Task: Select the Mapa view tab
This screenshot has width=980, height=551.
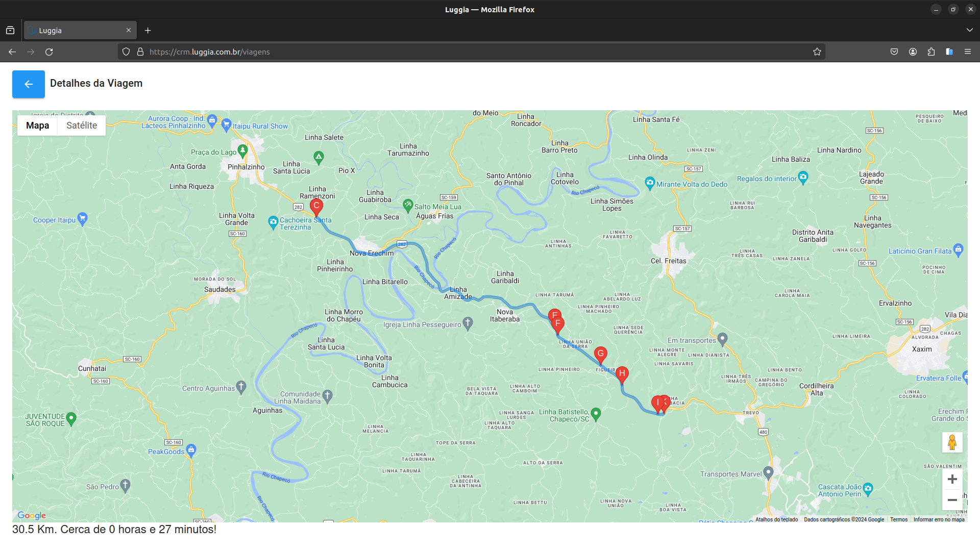Action: coord(38,126)
